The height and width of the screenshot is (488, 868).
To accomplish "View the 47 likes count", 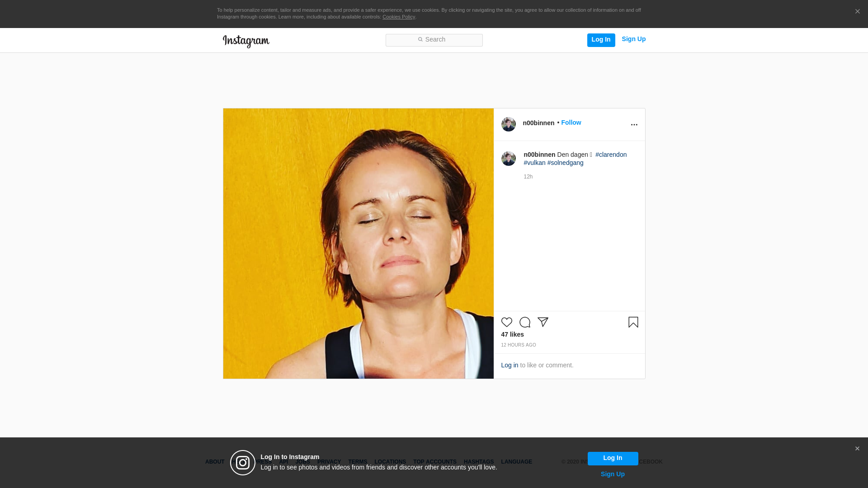I will click(512, 334).
